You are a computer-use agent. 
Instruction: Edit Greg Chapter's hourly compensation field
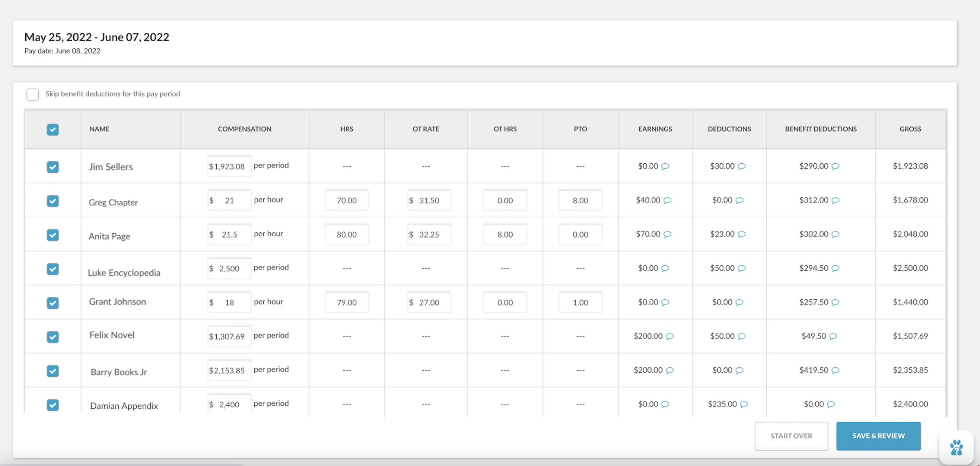point(229,200)
